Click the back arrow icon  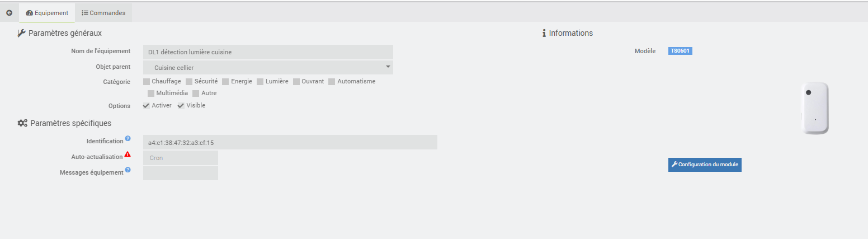point(9,12)
